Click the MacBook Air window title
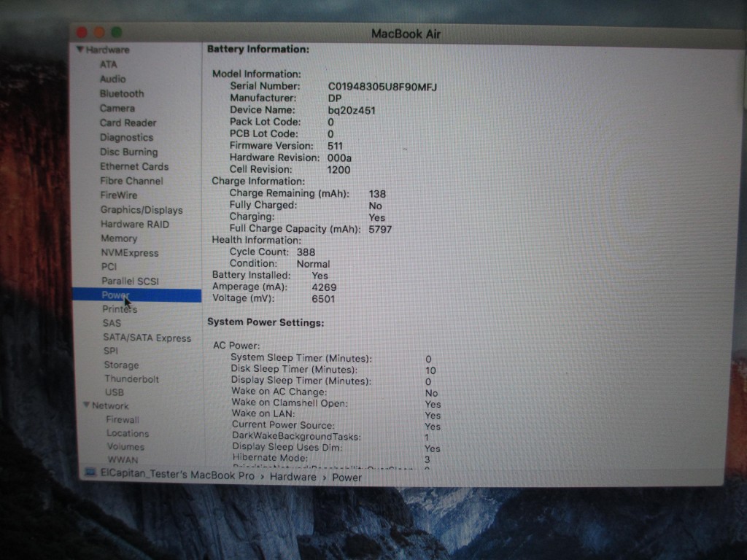The width and height of the screenshot is (747, 560). click(406, 34)
